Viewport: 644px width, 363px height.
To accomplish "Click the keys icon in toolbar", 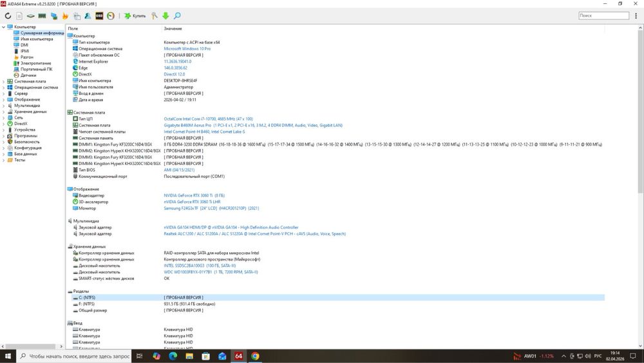I will coord(154,15).
